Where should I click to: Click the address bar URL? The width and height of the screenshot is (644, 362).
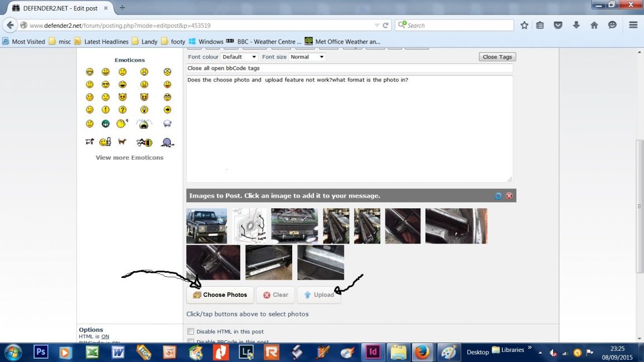(x=120, y=26)
